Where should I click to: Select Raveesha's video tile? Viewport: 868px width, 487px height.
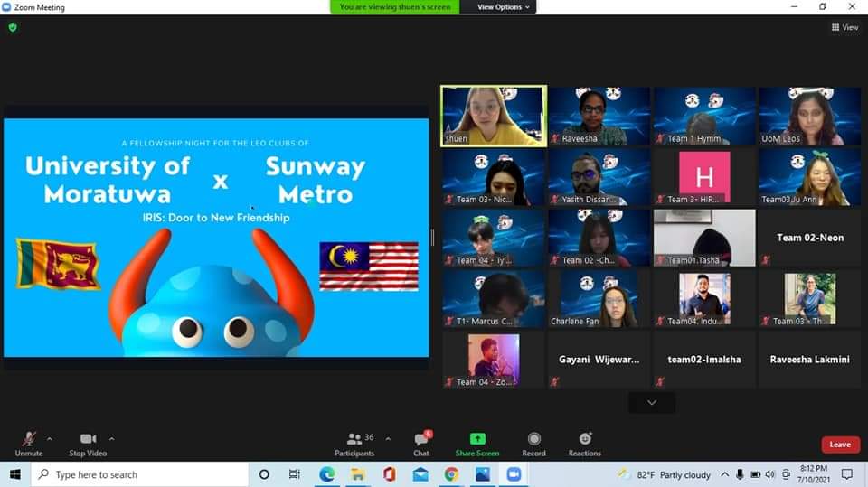click(x=599, y=116)
